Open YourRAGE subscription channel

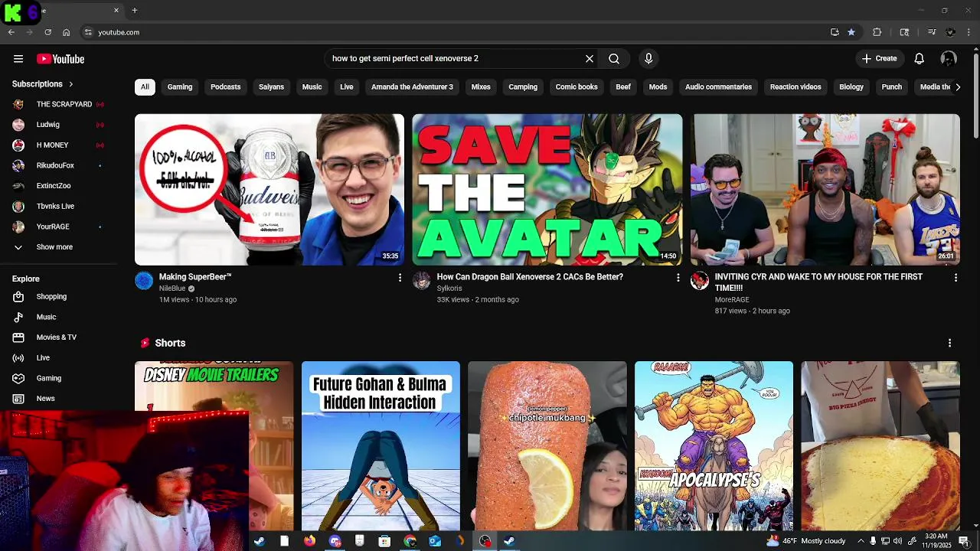[x=53, y=227]
